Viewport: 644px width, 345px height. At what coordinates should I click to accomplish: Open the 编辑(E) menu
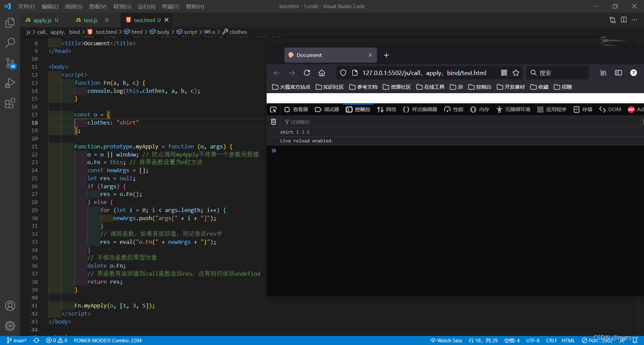pos(50,6)
